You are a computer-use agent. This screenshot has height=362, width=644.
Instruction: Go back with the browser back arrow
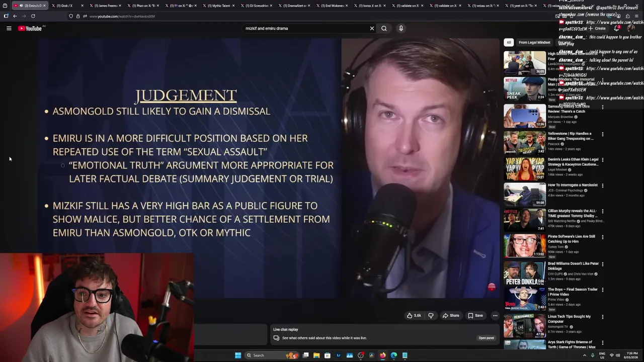(x=15, y=16)
